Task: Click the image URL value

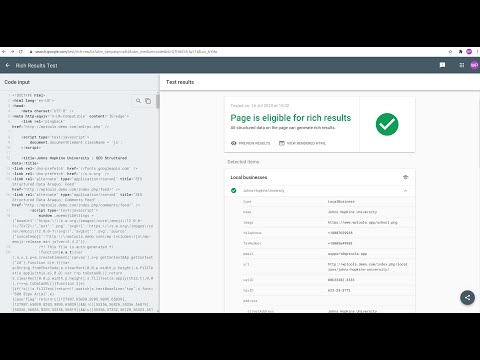Action: coord(363,222)
